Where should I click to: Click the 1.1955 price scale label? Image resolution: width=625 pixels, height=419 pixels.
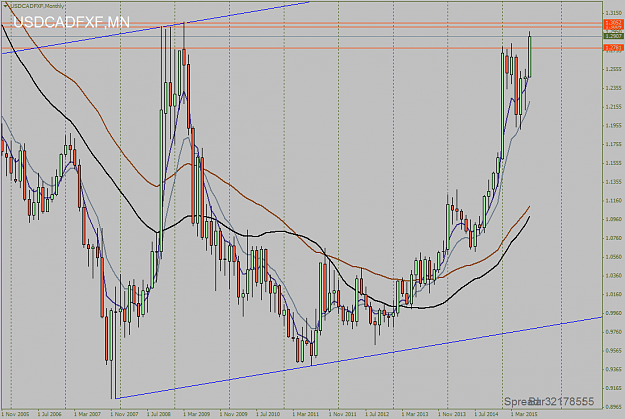(x=613, y=126)
